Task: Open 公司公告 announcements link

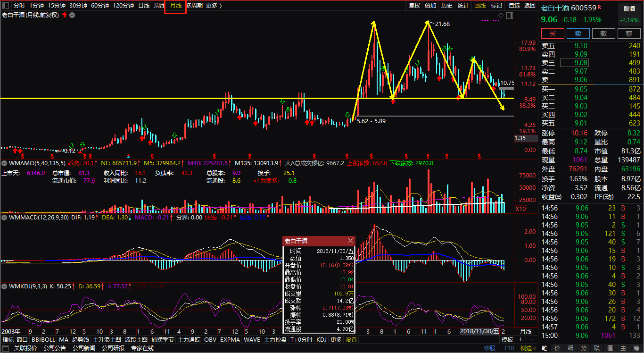Action: (55, 348)
